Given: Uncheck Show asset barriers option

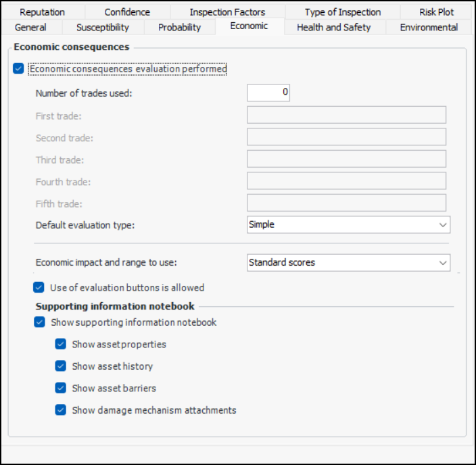Looking at the screenshot, I should (x=62, y=388).
